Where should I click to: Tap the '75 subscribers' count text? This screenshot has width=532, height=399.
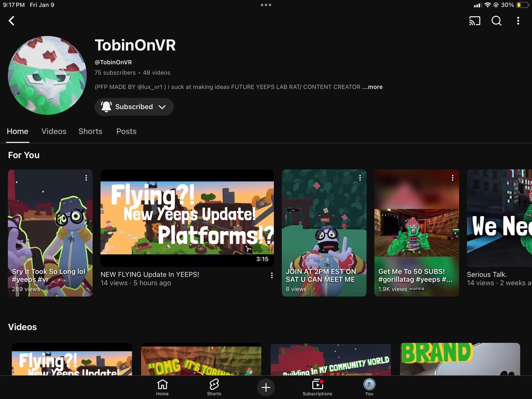(x=115, y=73)
